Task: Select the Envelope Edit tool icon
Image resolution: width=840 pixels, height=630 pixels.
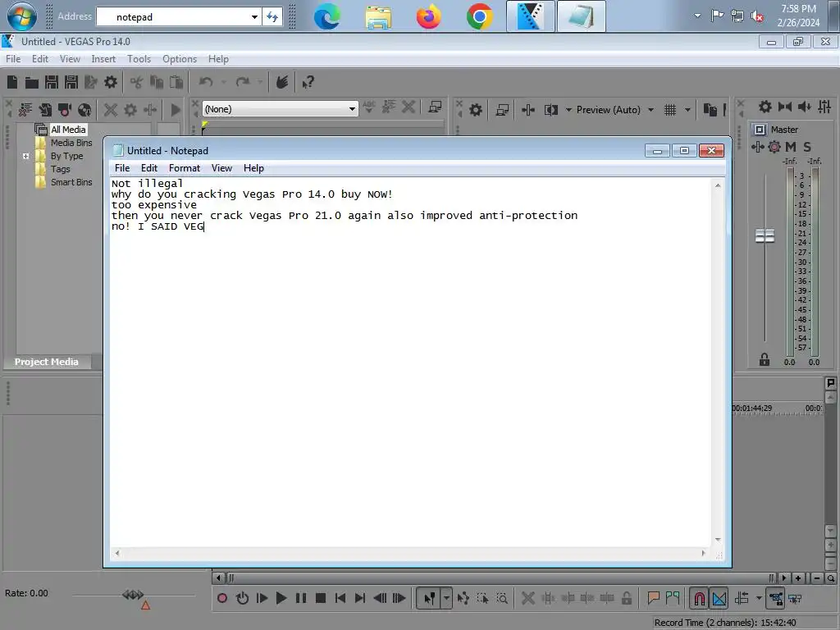Action: 463,598
